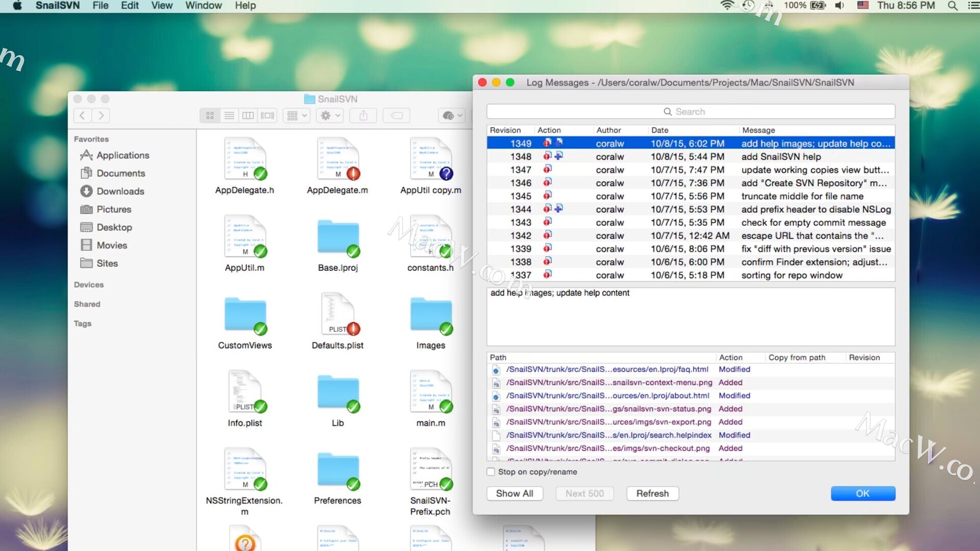Screen dimensions: 980x551
Task: Select the svn-checkout.png path row
Action: click(691, 448)
